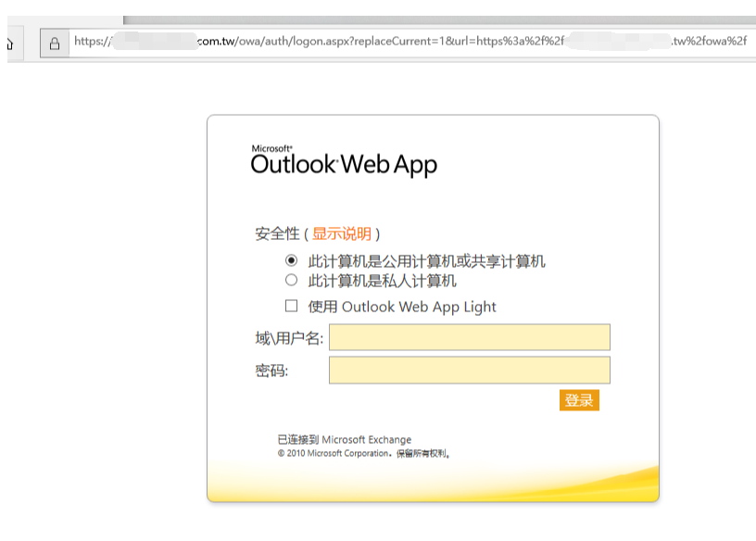Click the Outlook Web App logo
This screenshot has height=541, width=756.
(x=344, y=160)
